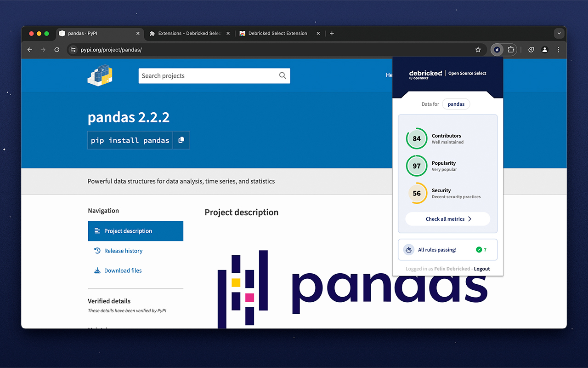Click the Release history clock icon

(97, 251)
